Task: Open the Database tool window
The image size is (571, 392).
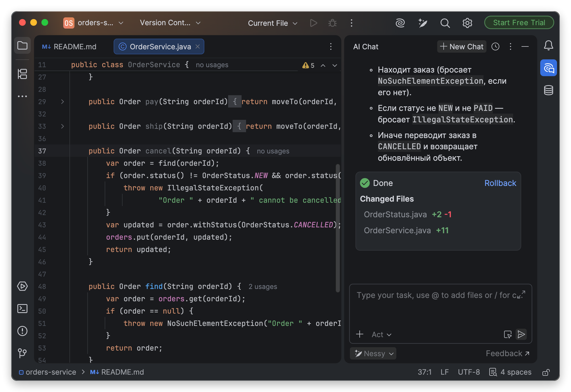Action: [x=549, y=90]
